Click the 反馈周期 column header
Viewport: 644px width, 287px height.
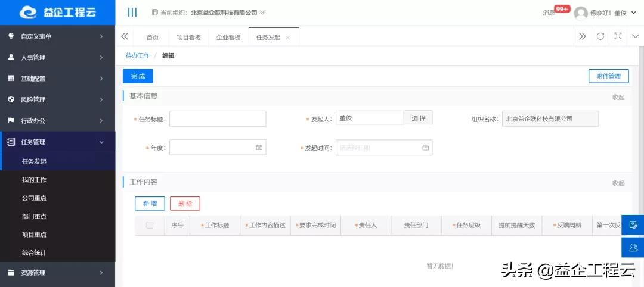click(x=567, y=225)
